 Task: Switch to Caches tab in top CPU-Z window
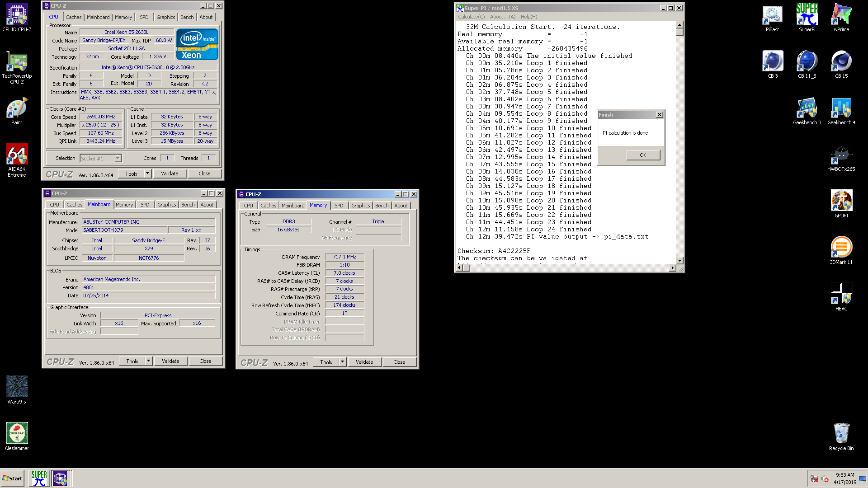(x=74, y=17)
